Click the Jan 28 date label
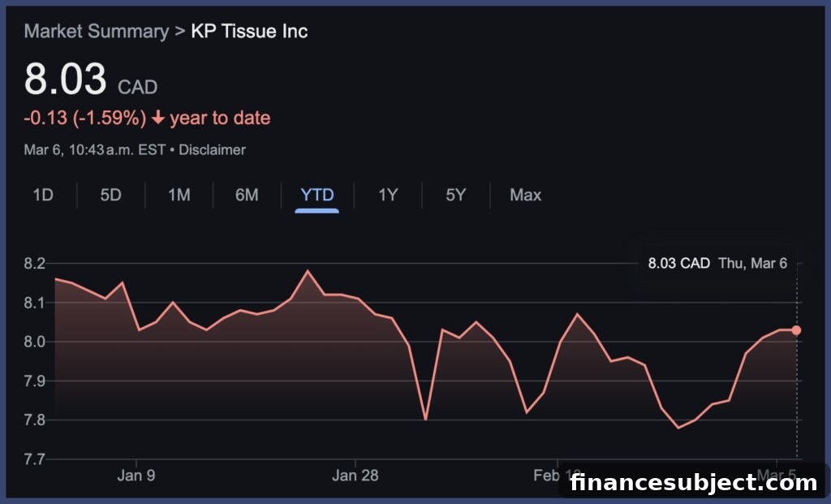This screenshot has width=831, height=504. point(355,476)
